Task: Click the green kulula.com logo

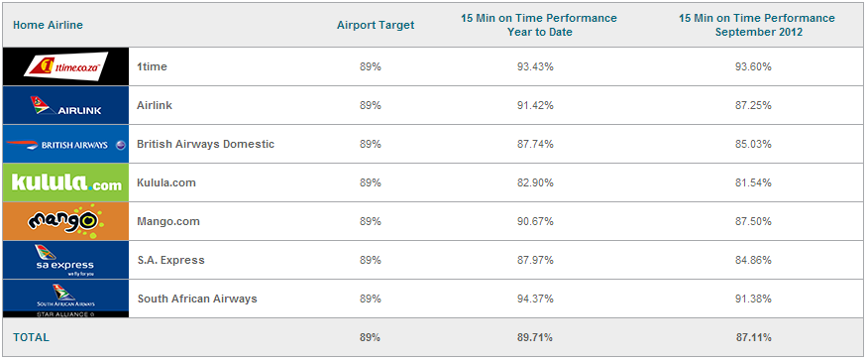Action: click(65, 182)
